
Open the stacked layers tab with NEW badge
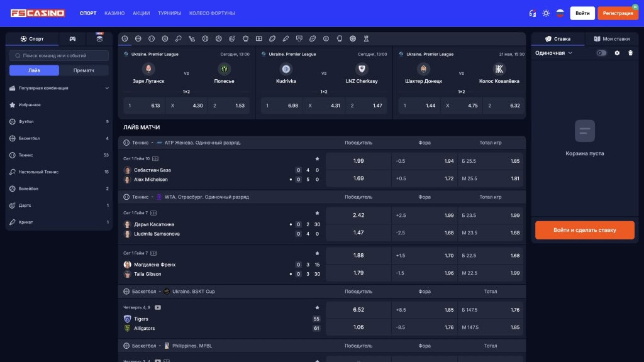click(x=99, y=38)
